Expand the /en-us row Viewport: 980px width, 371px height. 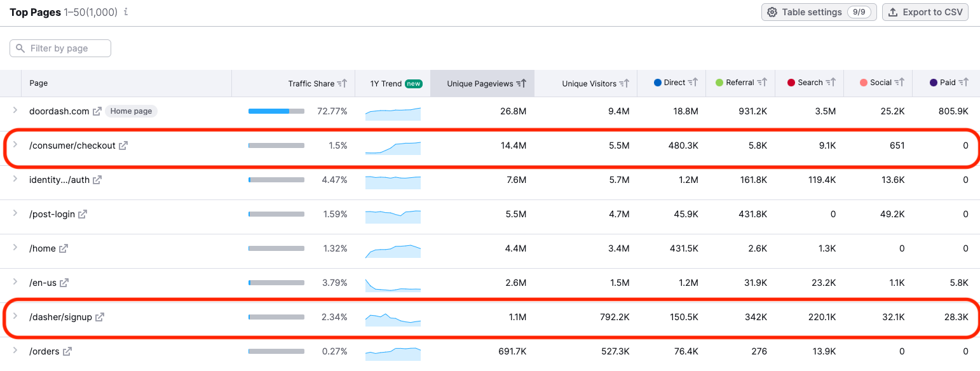[x=15, y=282]
